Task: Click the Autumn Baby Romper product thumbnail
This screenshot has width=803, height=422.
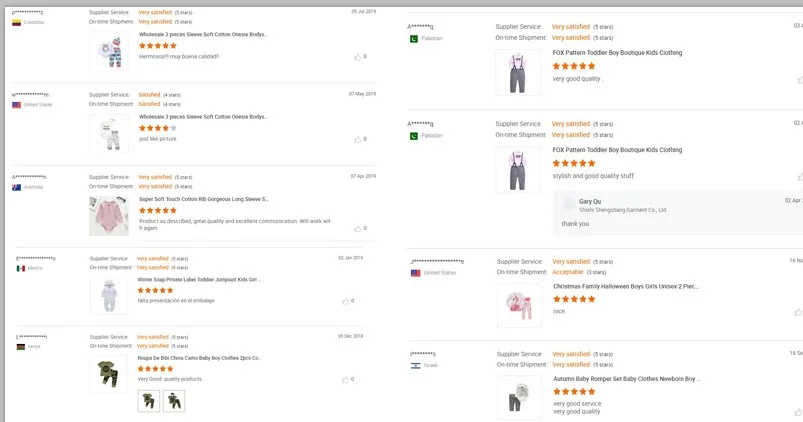Action: click(519, 397)
